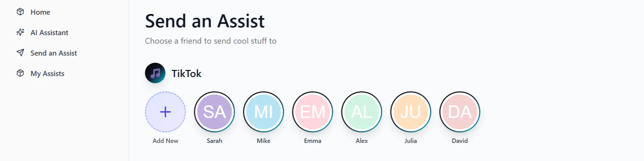
Task: Choose Julia's JU avatar
Action: (x=411, y=112)
